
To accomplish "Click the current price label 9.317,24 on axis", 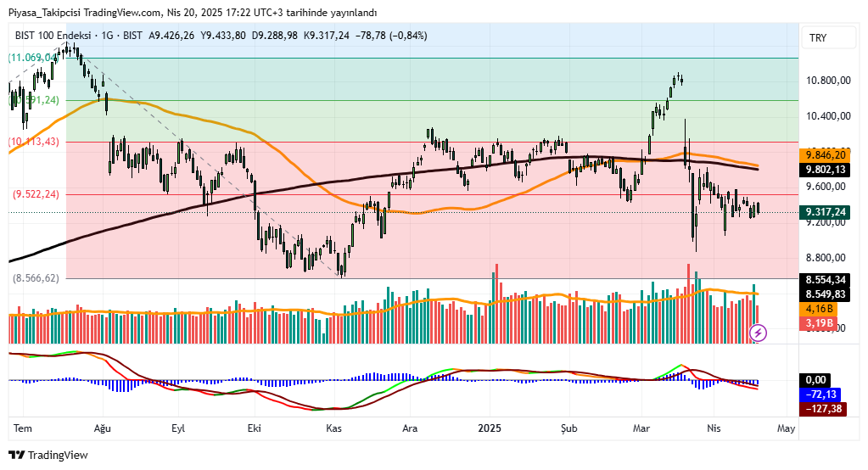I will click(x=825, y=212).
